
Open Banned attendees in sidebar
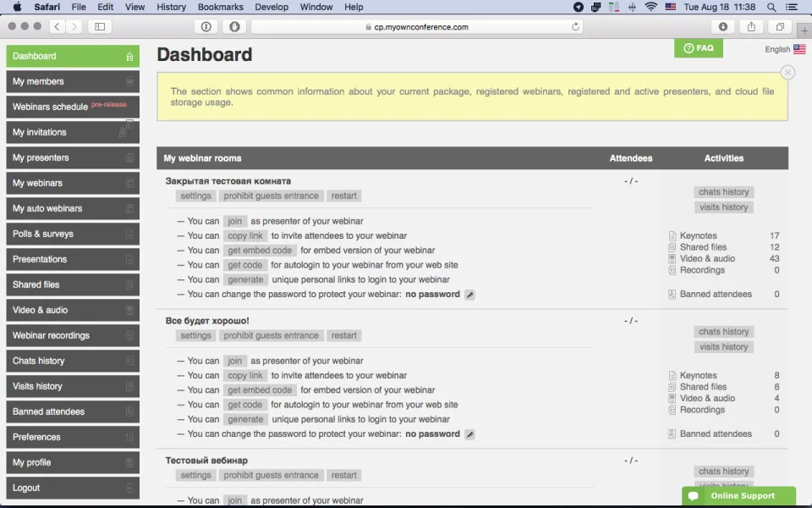pyautogui.click(x=73, y=411)
